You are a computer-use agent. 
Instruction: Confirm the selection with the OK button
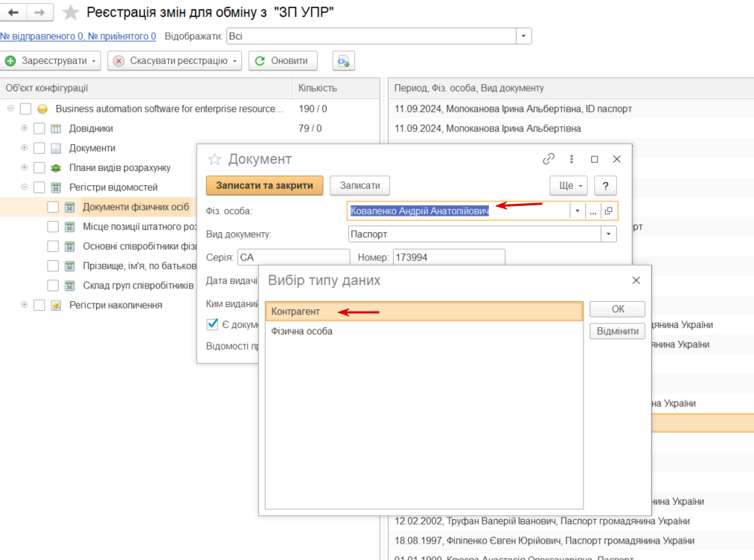click(618, 309)
